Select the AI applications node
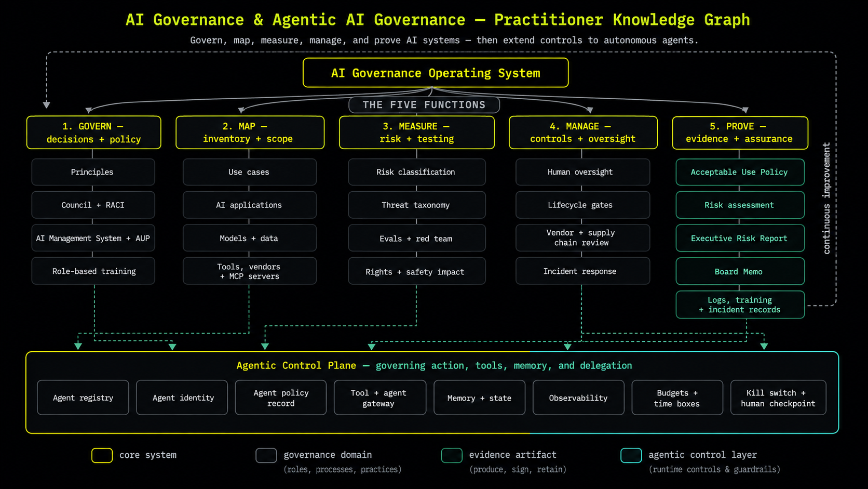868x489 pixels. click(249, 205)
